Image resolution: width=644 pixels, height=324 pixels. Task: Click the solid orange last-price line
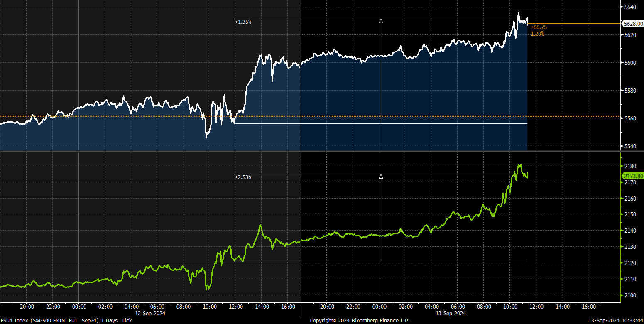click(573, 24)
